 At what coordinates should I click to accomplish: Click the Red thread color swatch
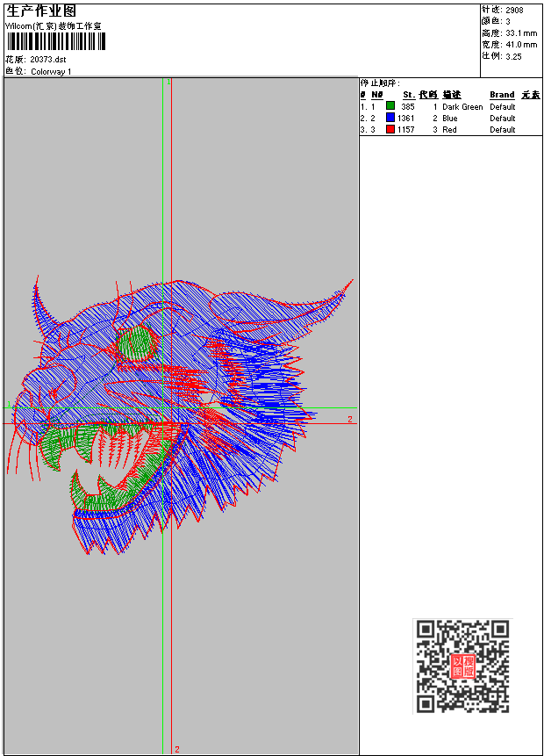(x=390, y=129)
